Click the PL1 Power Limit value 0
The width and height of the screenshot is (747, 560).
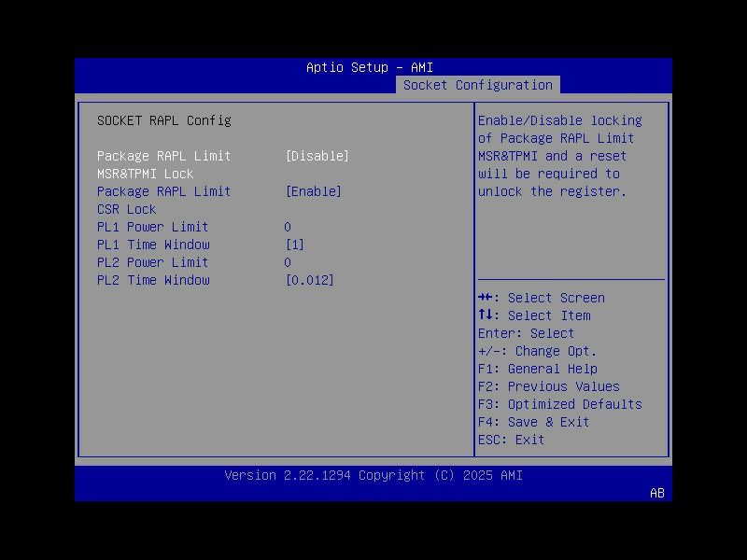pyautogui.click(x=288, y=227)
